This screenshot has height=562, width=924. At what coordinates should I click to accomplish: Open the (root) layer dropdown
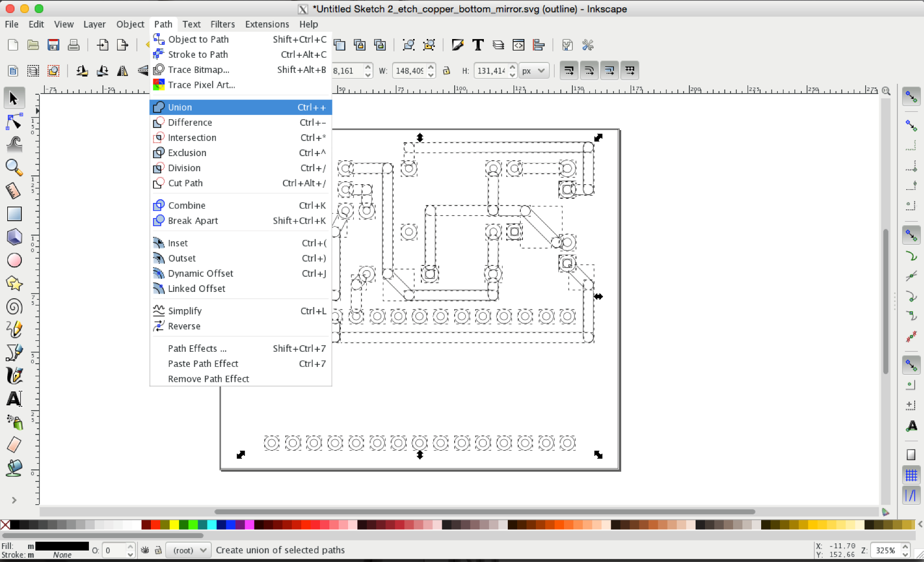click(x=189, y=550)
